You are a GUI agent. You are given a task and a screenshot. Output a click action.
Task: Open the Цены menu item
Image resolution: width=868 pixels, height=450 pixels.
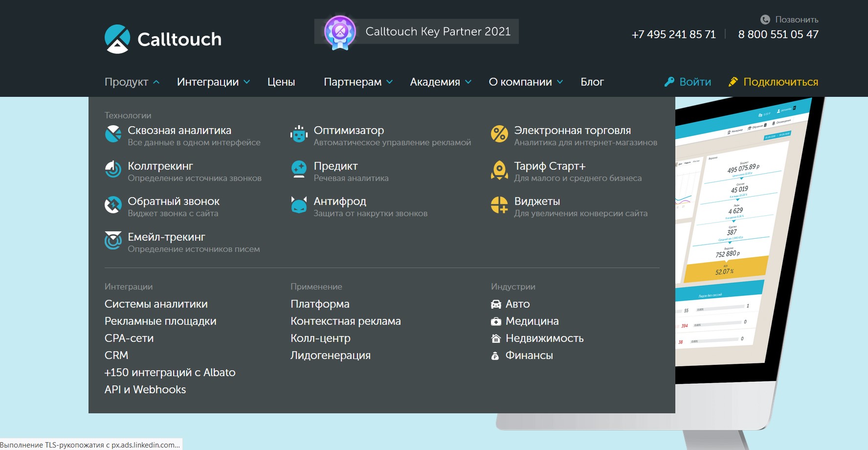click(281, 82)
